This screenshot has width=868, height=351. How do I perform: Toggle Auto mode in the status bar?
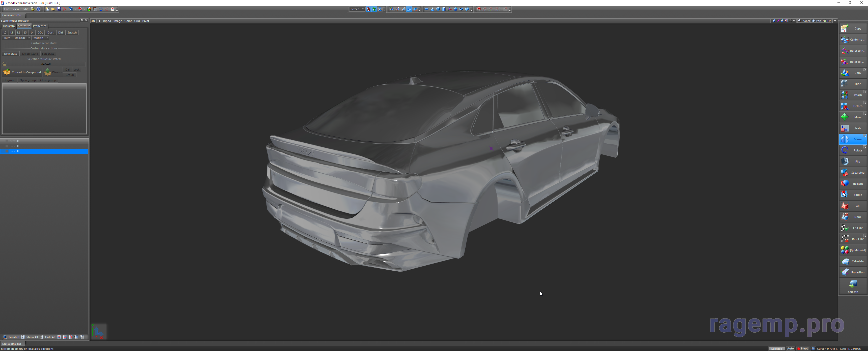(x=791, y=348)
